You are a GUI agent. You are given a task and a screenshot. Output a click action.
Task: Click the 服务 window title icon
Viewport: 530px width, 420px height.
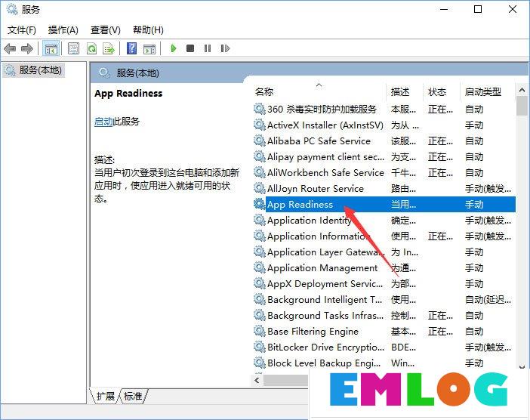pyautogui.click(x=12, y=10)
